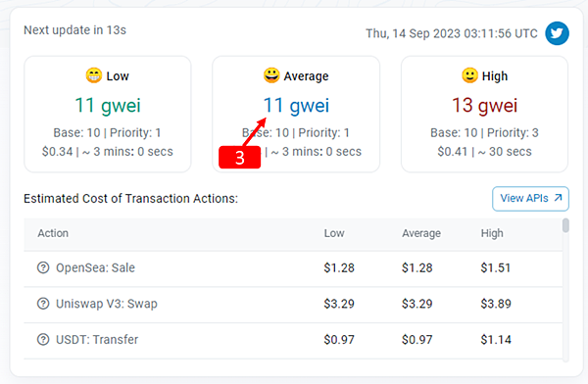Click the Low column header
588x384 pixels.
pos(334,233)
